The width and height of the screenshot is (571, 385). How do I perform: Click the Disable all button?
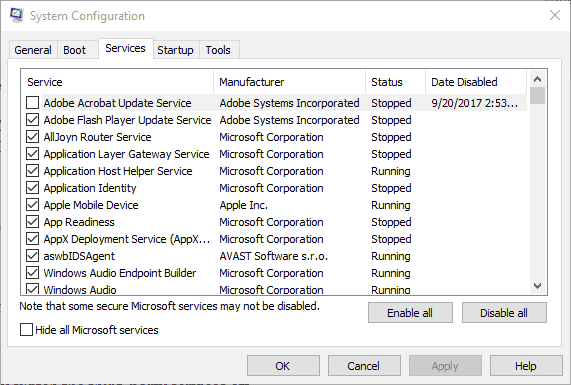(504, 313)
